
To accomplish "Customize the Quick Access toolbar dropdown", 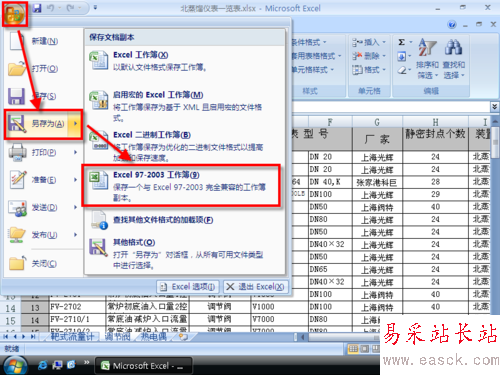I will click(95, 7).
